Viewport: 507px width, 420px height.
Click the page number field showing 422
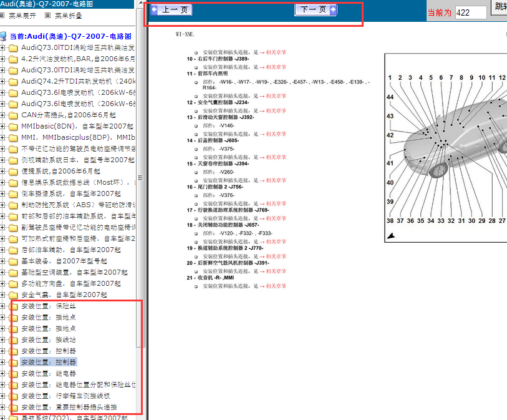[471, 12]
